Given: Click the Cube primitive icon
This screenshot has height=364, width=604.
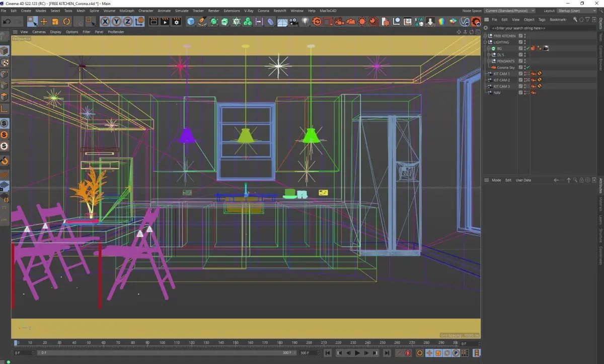Looking at the screenshot, I should click(191, 21).
